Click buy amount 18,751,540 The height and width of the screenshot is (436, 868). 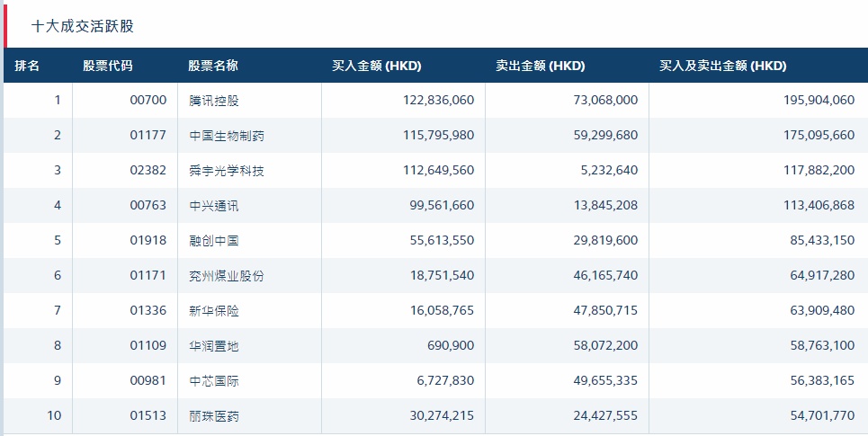pyautogui.click(x=442, y=275)
